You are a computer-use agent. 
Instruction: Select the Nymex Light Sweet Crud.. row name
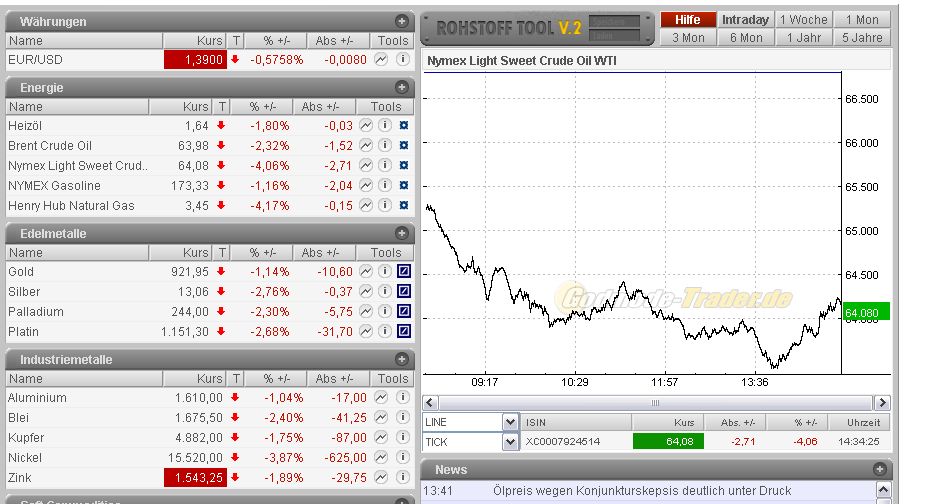pos(78,165)
